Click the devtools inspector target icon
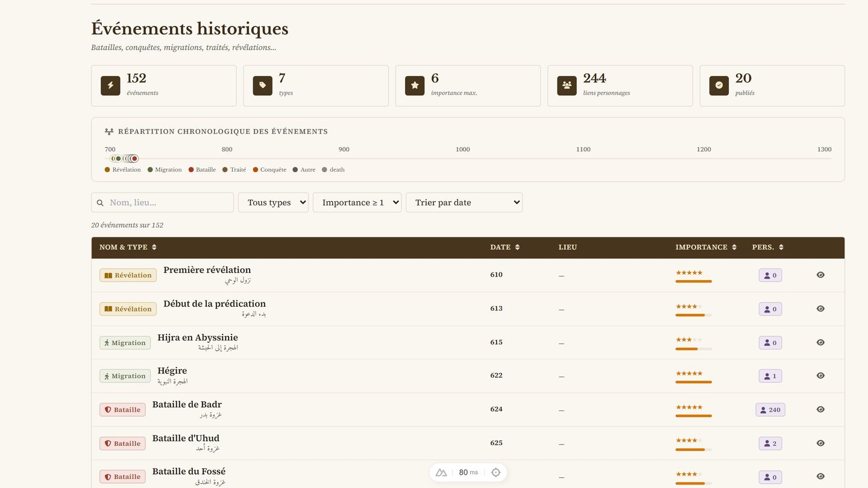 [x=495, y=472]
